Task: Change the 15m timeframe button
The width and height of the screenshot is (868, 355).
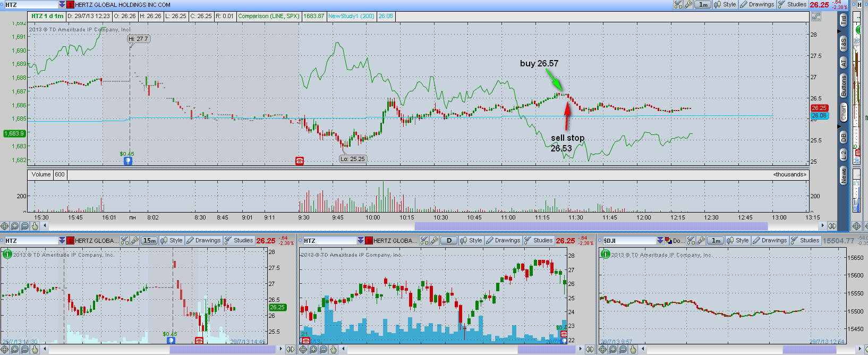Action: [149, 241]
